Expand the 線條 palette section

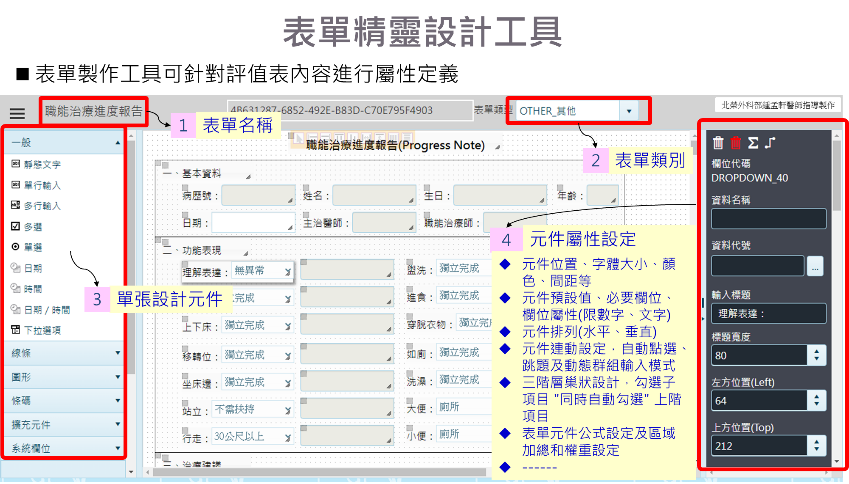[65, 353]
